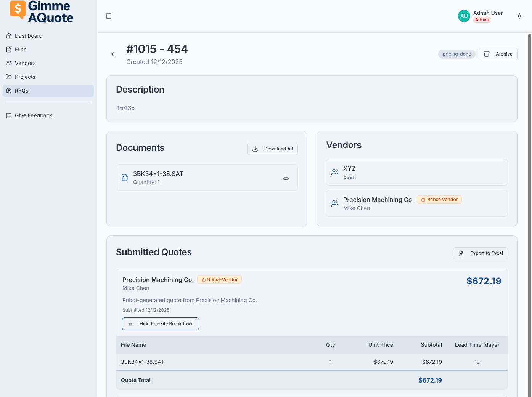Click Download All documents button
This screenshot has height=397, width=532.
click(x=272, y=149)
